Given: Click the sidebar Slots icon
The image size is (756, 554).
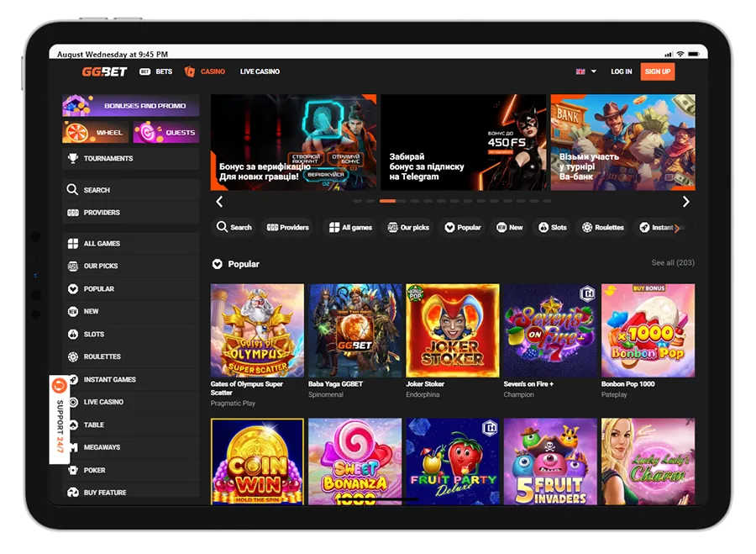Looking at the screenshot, I should tap(73, 334).
